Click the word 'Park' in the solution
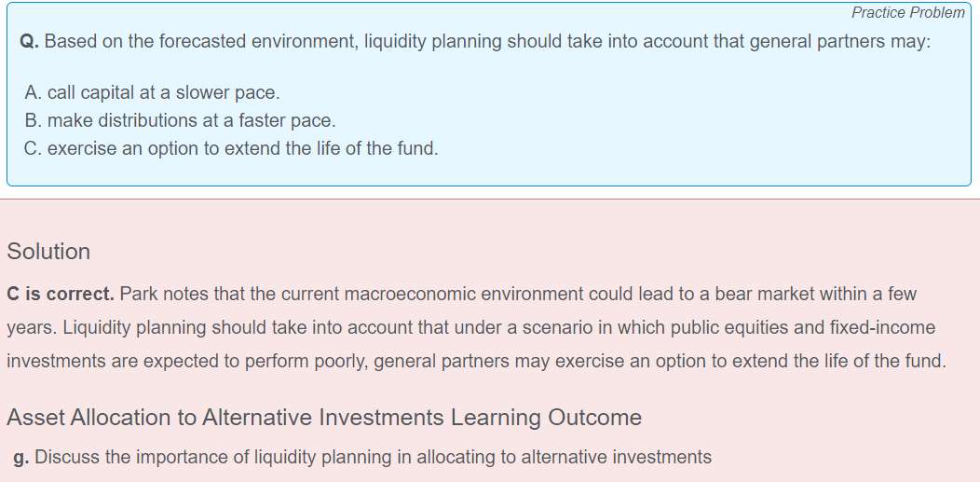 click(139, 295)
